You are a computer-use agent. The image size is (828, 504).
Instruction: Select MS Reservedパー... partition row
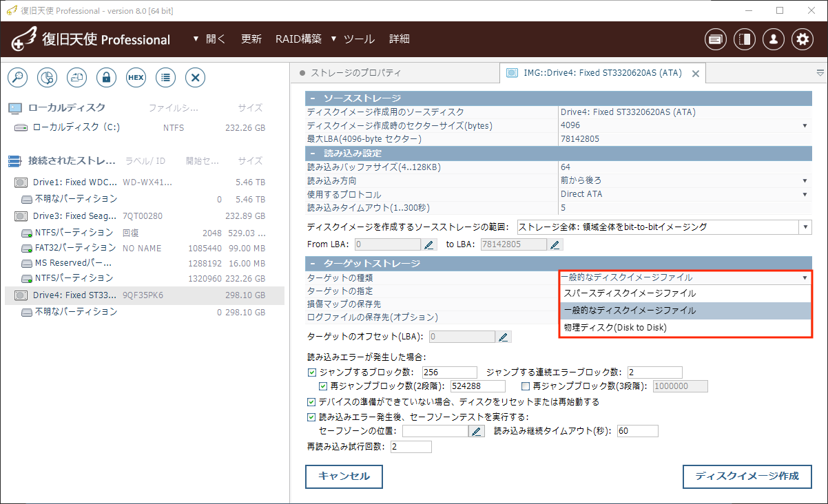coord(144,263)
